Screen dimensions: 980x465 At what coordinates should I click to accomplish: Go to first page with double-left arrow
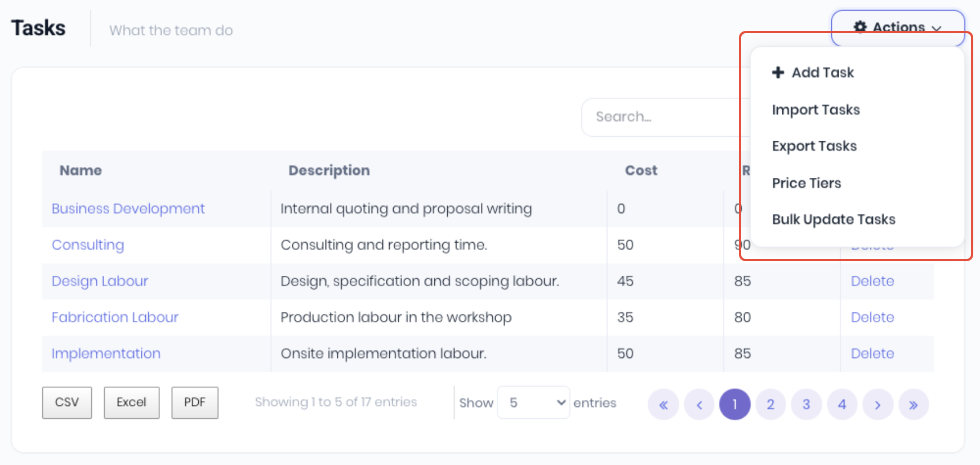(x=663, y=404)
